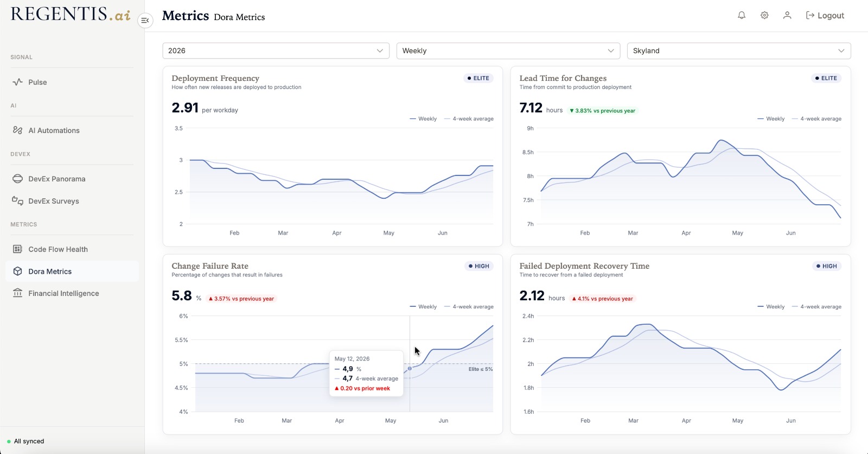Toggle Weekly legend in Deployment Frequency chart

[x=423, y=119]
